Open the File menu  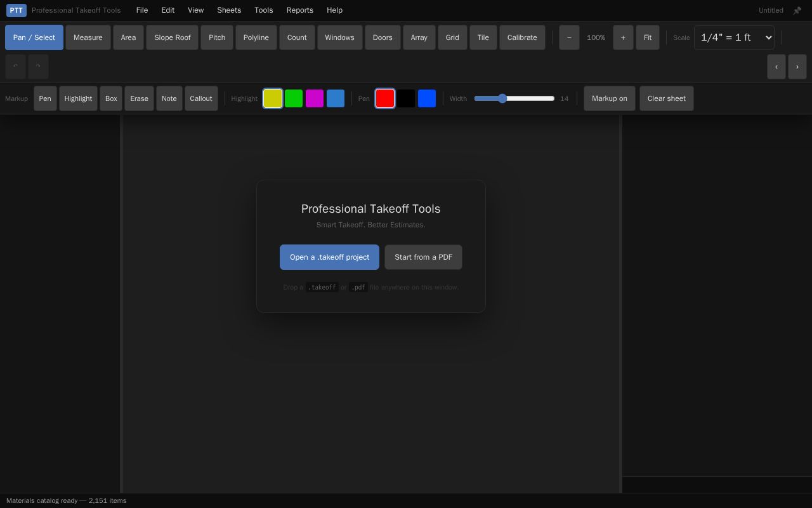142,10
